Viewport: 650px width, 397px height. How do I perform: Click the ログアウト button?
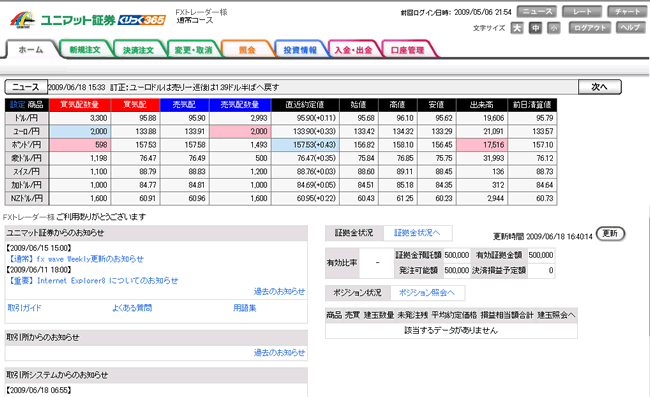(x=590, y=28)
